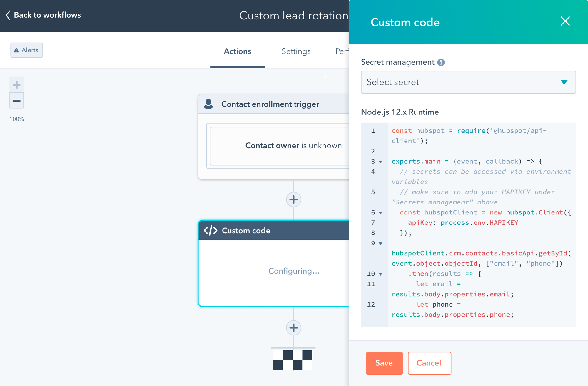Zoom out with the minus button
Viewport: 588px width, 386px height.
pyautogui.click(x=16, y=101)
